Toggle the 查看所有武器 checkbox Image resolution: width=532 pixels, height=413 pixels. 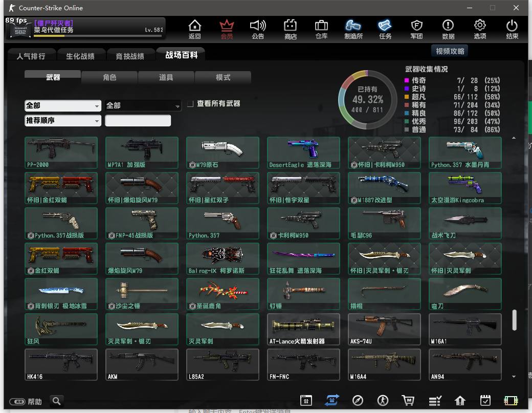click(x=190, y=104)
